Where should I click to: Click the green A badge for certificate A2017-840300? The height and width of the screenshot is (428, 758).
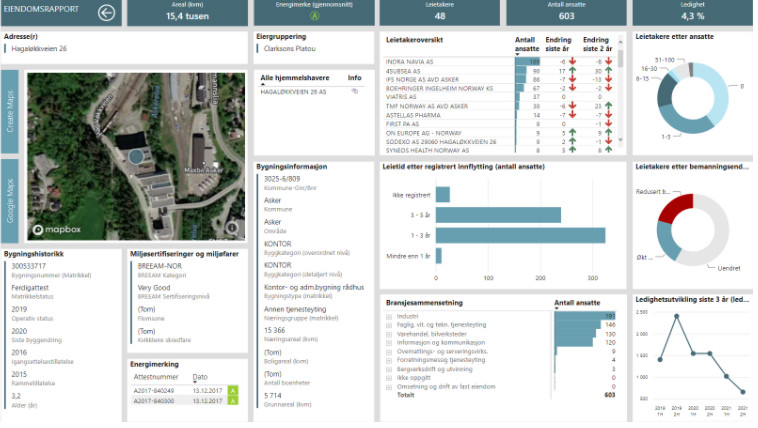[x=233, y=401]
